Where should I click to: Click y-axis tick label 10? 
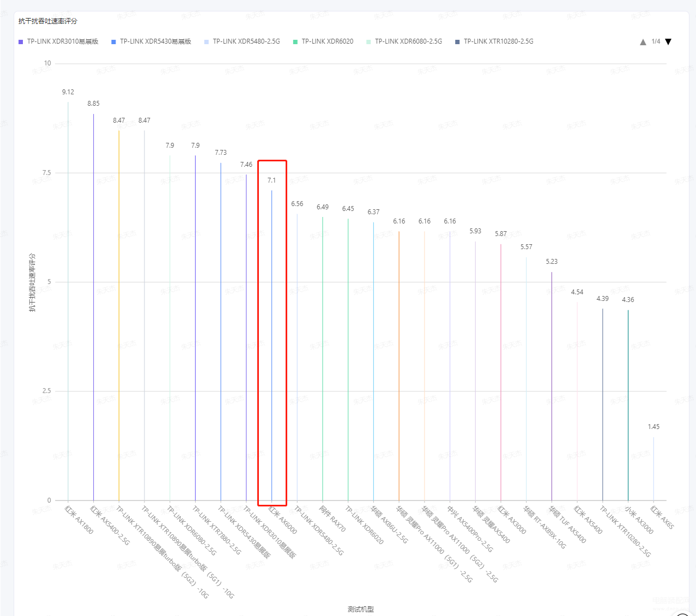point(47,63)
